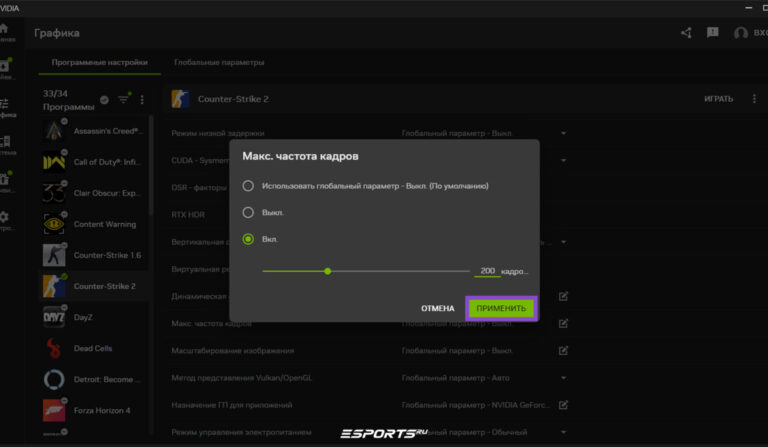Image resolution: width=768 pixels, height=447 pixels.
Task: Open Counter-Strike 2 three-dot options menu
Action: [x=754, y=99]
